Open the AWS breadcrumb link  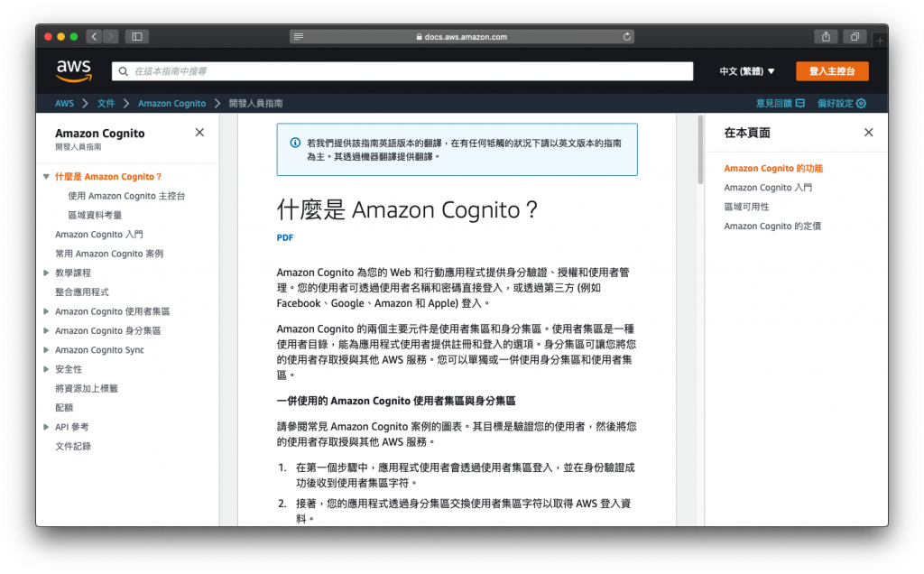pyautogui.click(x=64, y=103)
